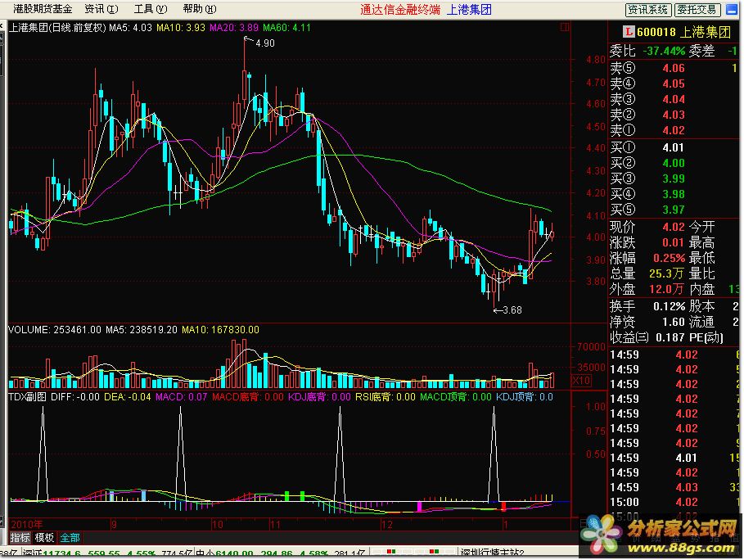
Task: Select the 卖① 4.02 ask row
Action: tap(674, 130)
